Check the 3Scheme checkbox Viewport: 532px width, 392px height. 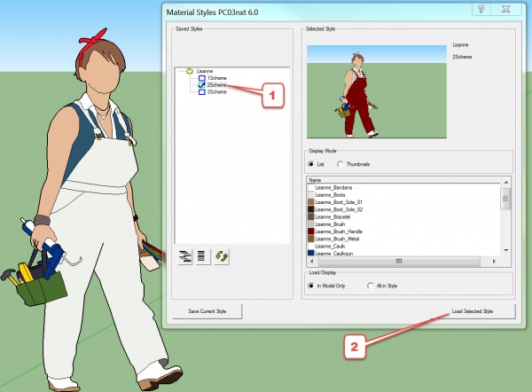(x=202, y=92)
